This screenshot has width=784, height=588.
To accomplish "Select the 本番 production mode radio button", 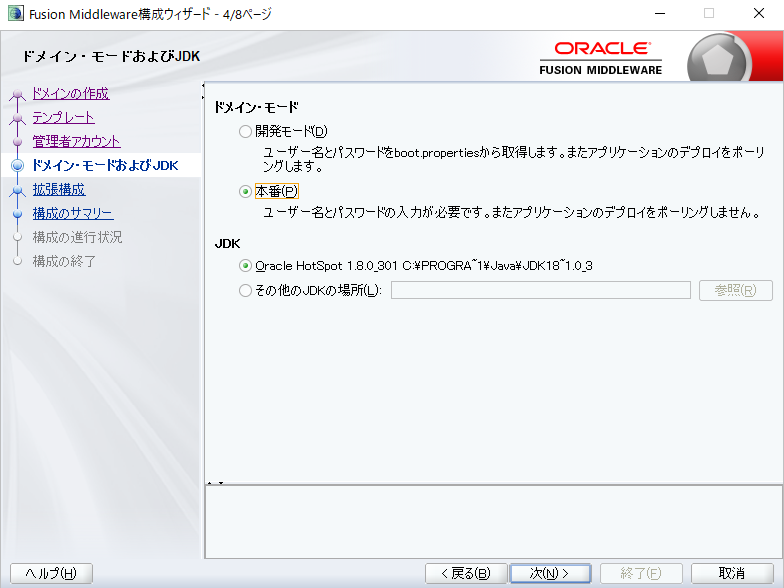I will click(246, 191).
